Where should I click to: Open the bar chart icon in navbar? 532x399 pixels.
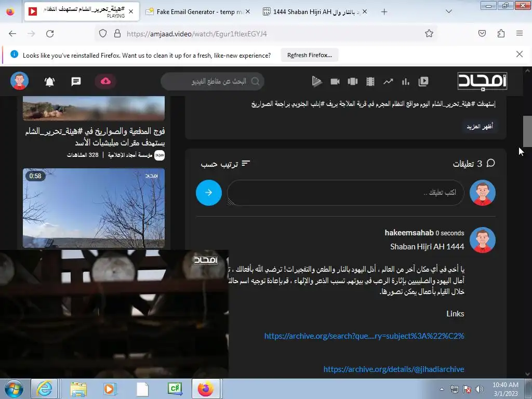[x=405, y=82]
